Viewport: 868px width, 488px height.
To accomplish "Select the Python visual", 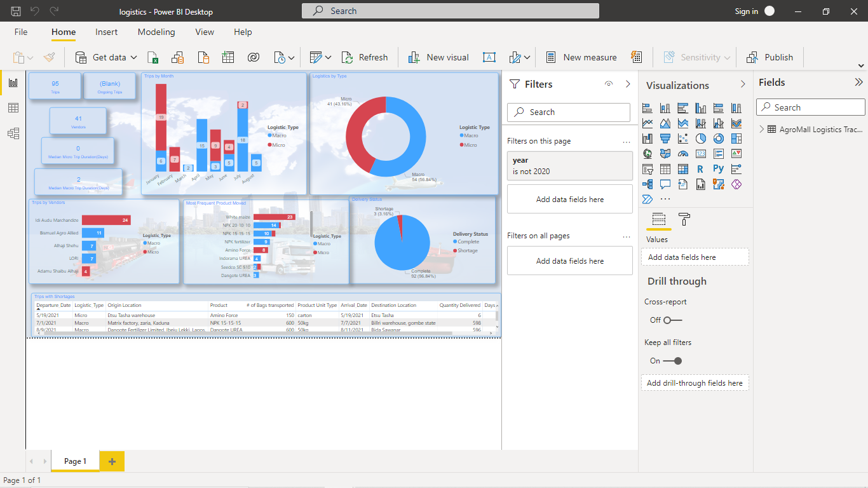I will coord(718,169).
